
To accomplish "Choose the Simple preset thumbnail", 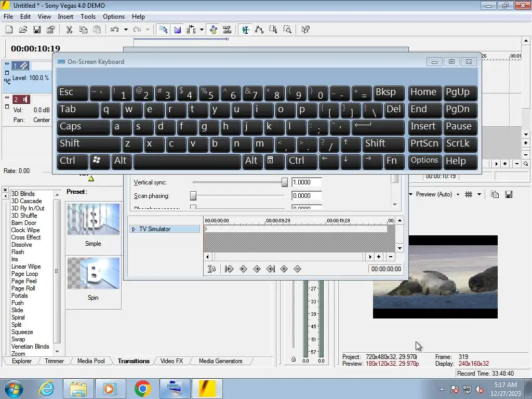I will (94, 219).
